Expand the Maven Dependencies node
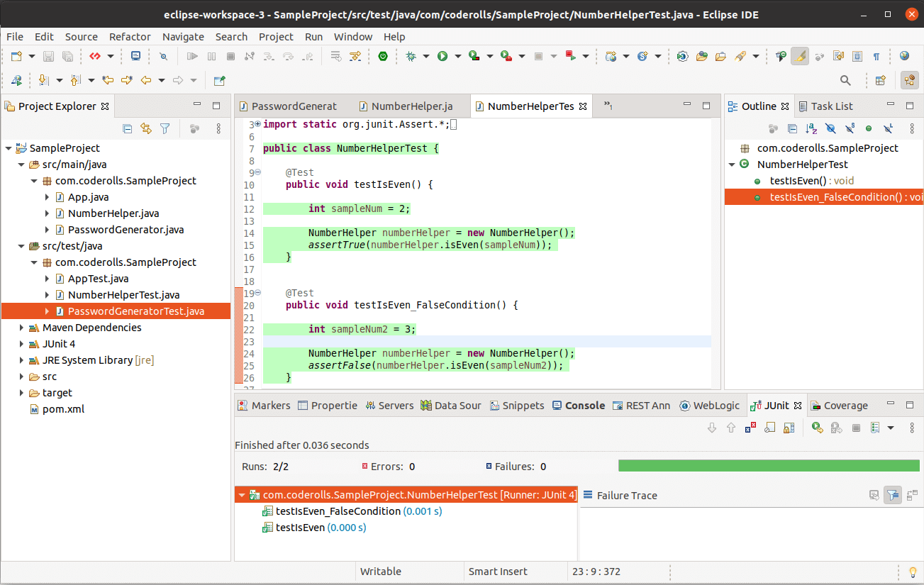The image size is (924, 585). coord(20,327)
